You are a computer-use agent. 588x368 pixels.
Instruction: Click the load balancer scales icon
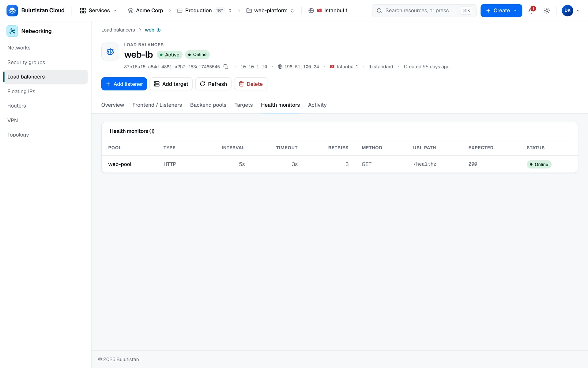pyautogui.click(x=110, y=52)
